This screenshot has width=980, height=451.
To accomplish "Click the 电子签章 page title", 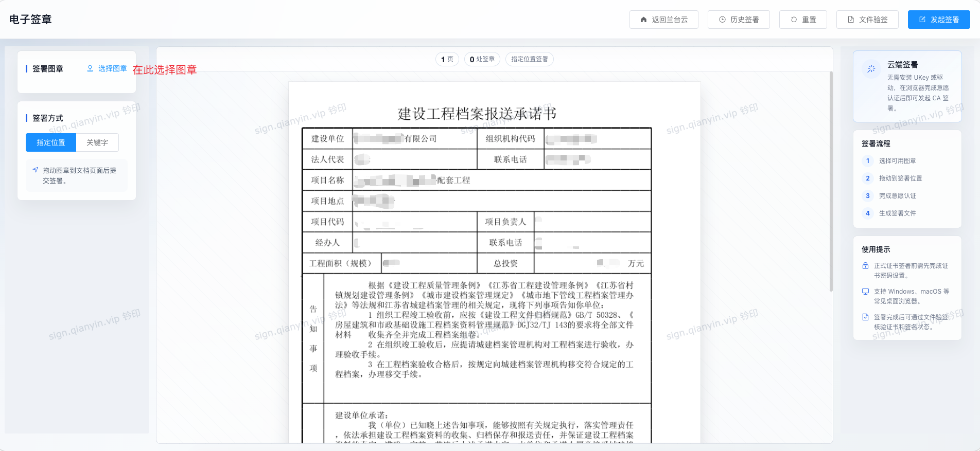I will (30, 20).
